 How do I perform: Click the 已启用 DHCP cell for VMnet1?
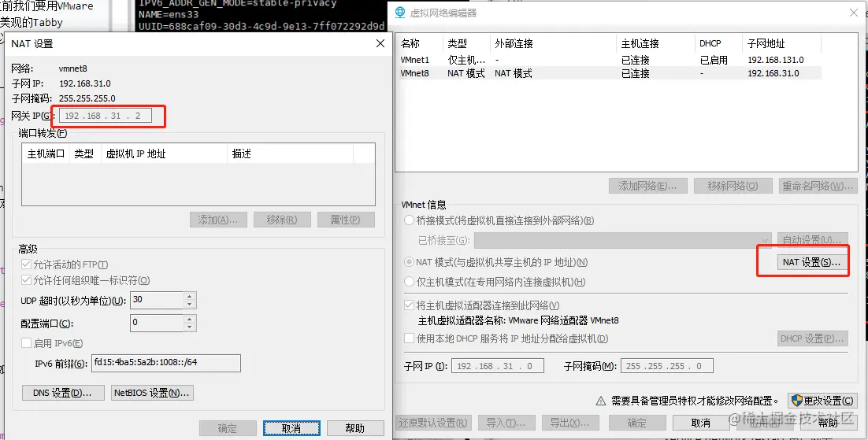point(714,60)
